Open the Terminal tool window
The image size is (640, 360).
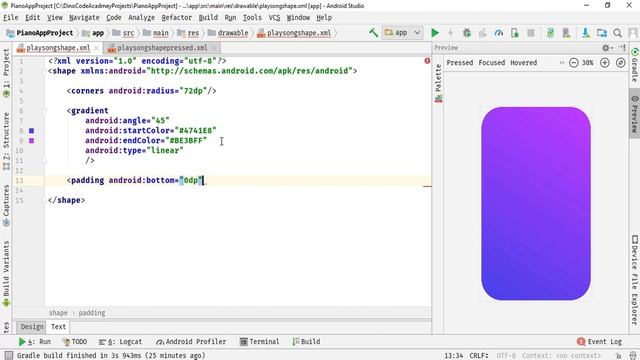[x=259, y=342]
